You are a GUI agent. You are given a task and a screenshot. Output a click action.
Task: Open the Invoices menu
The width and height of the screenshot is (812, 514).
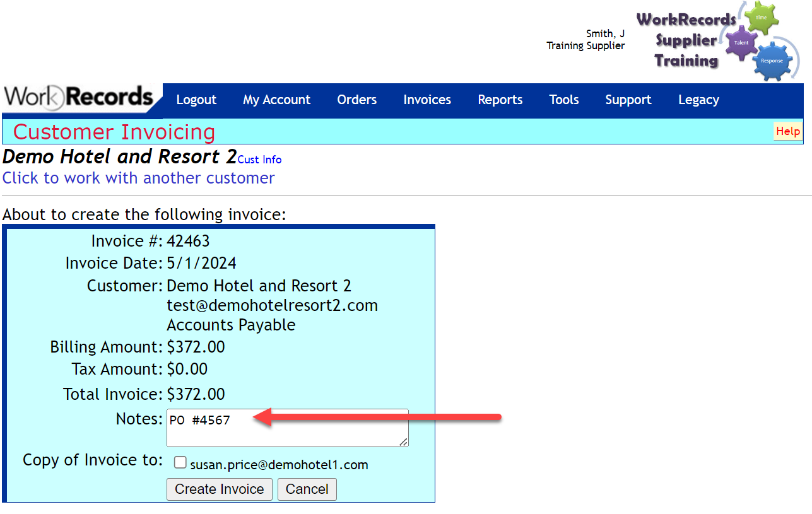point(427,100)
